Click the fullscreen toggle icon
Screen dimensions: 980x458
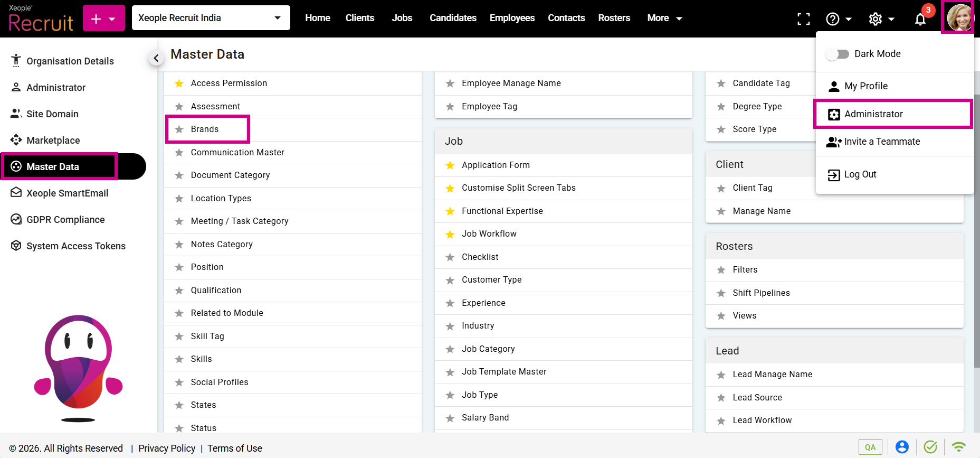pos(803,19)
